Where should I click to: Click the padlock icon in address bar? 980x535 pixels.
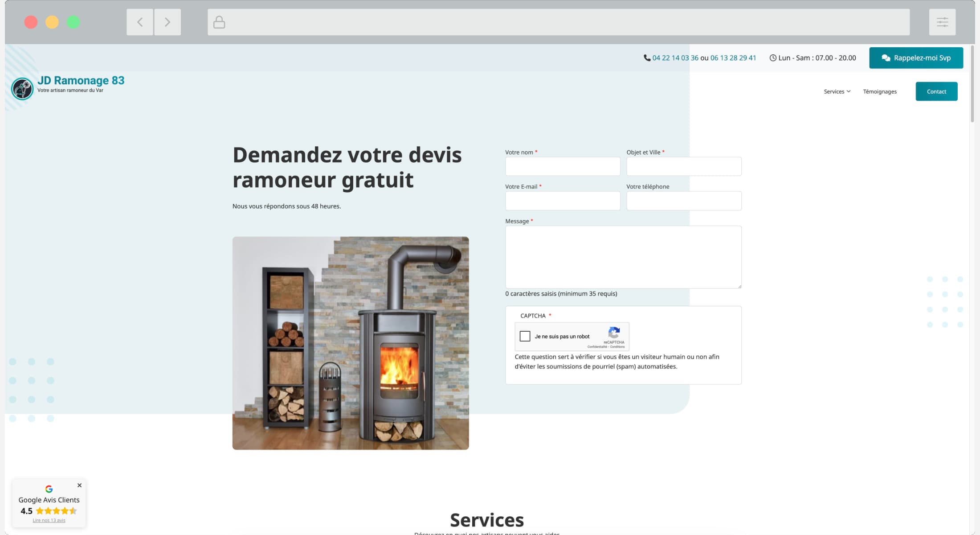pos(219,22)
